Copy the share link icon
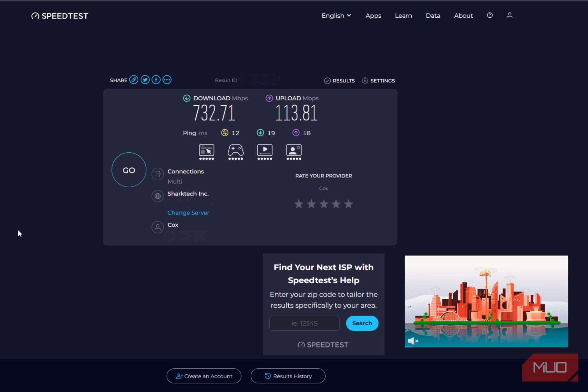Viewport: 588px width, 392px height. (134, 80)
